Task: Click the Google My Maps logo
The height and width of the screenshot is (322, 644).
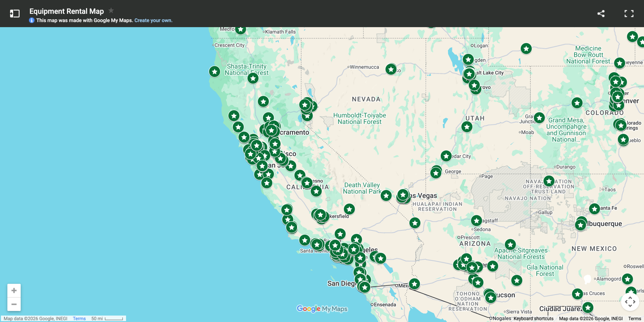Action: tap(322, 308)
